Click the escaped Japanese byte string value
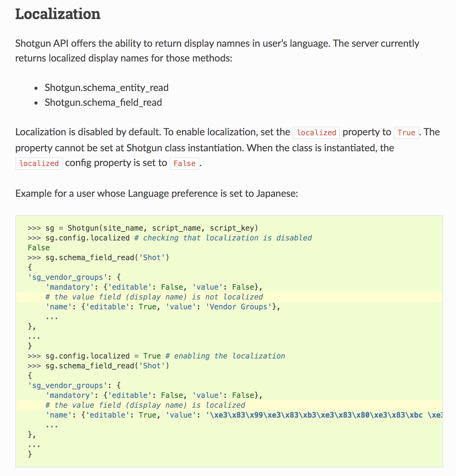The height and width of the screenshot is (476, 456). tap(324, 415)
